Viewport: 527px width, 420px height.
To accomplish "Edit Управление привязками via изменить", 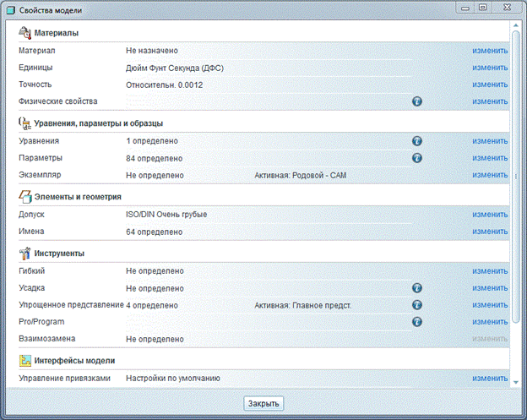I will [x=490, y=379].
